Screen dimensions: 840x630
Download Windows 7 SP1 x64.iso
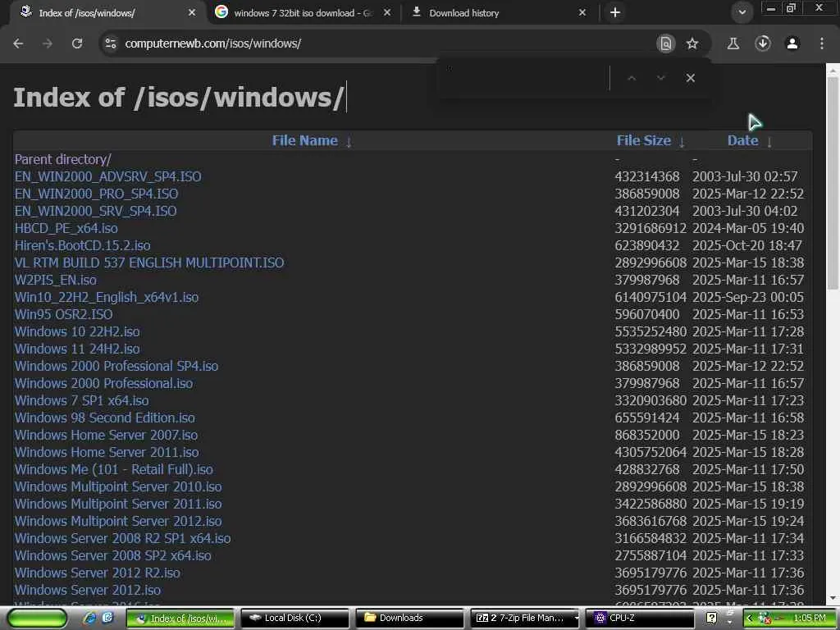pos(81,400)
